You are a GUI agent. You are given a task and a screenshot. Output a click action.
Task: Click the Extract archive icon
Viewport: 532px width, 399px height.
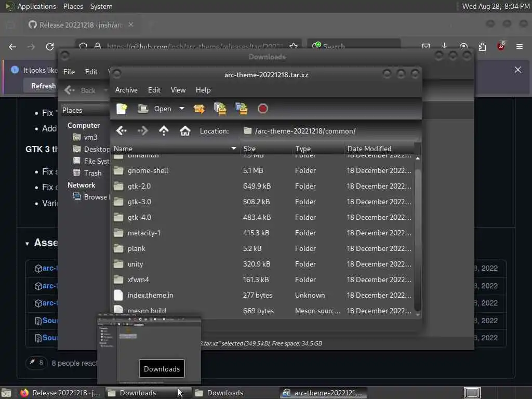(x=199, y=109)
